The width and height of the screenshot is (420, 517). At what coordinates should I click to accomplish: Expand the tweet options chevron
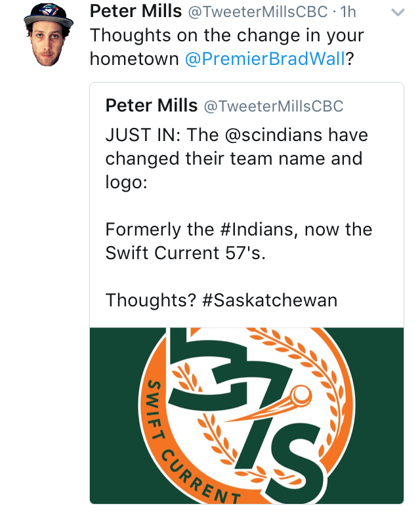pos(398,13)
